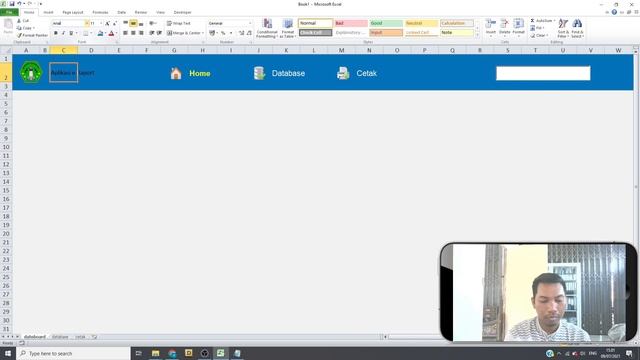Open Sort & Filter menu
Viewport: 640px width, 360px height.
[563, 28]
